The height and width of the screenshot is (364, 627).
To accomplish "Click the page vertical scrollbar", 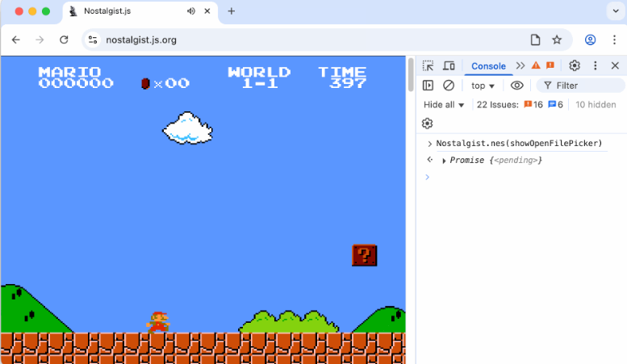I will click(411, 74).
